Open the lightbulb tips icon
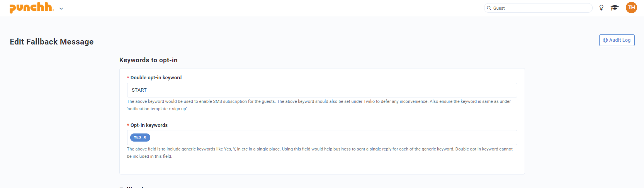The width and height of the screenshot is (644, 188). click(x=601, y=8)
